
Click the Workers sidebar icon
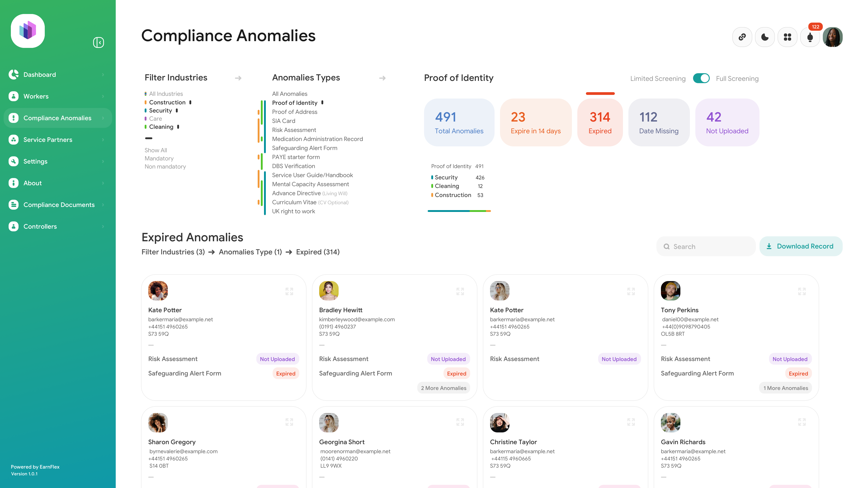[14, 96]
